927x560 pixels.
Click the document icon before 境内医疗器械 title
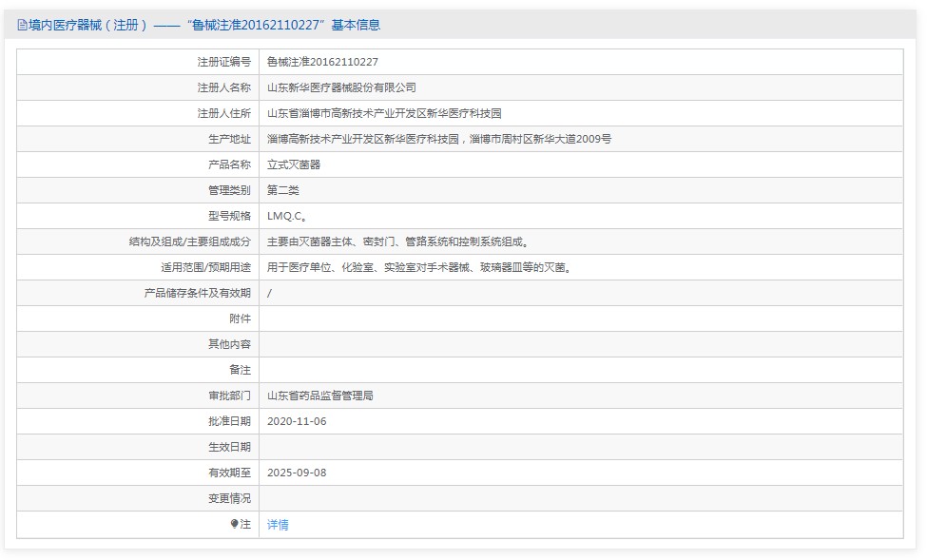click(x=23, y=25)
